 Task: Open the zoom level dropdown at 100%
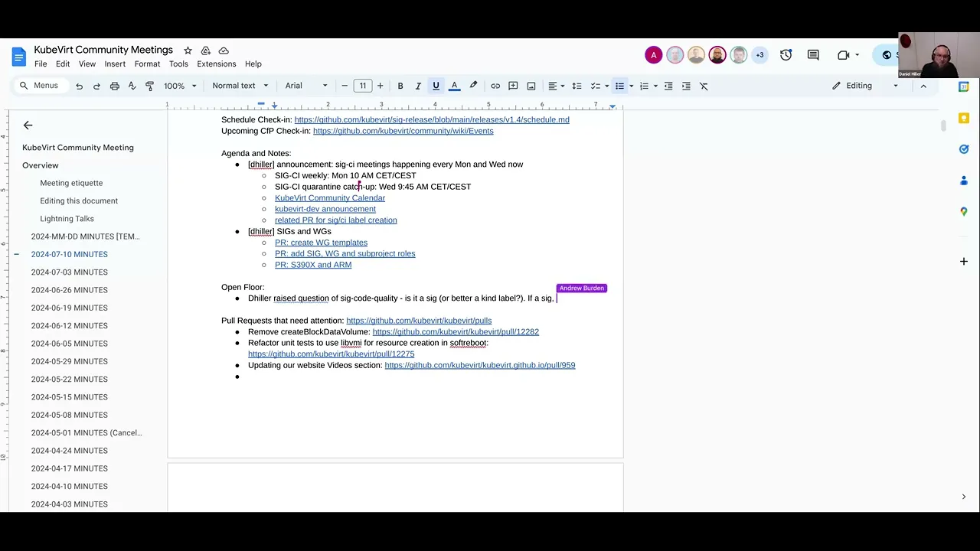pos(181,86)
